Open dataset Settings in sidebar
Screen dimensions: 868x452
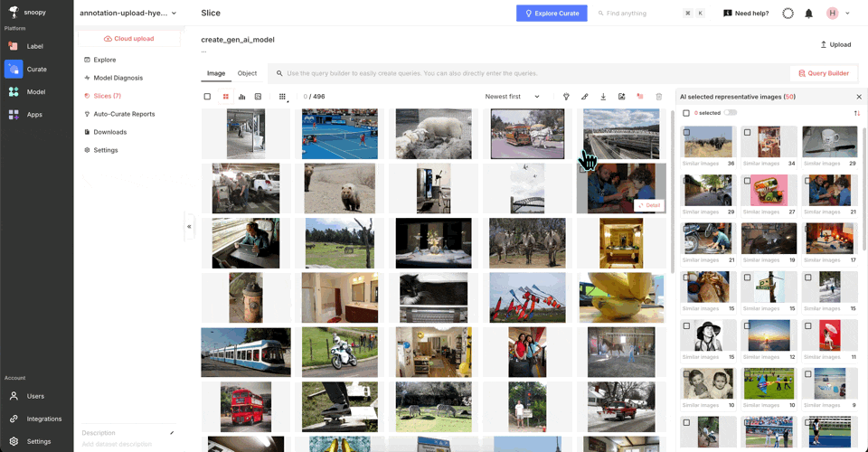(x=105, y=150)
